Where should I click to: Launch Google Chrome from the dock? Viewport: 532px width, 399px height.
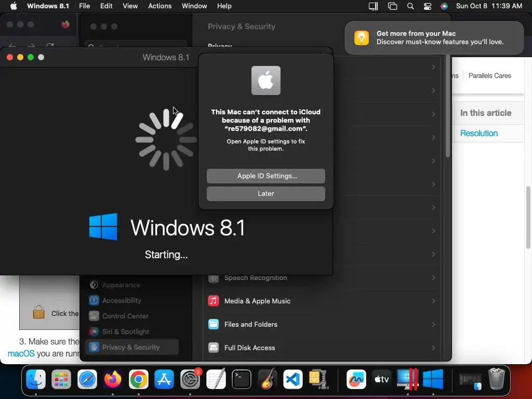pyautogui.click(x=138, y=379)
